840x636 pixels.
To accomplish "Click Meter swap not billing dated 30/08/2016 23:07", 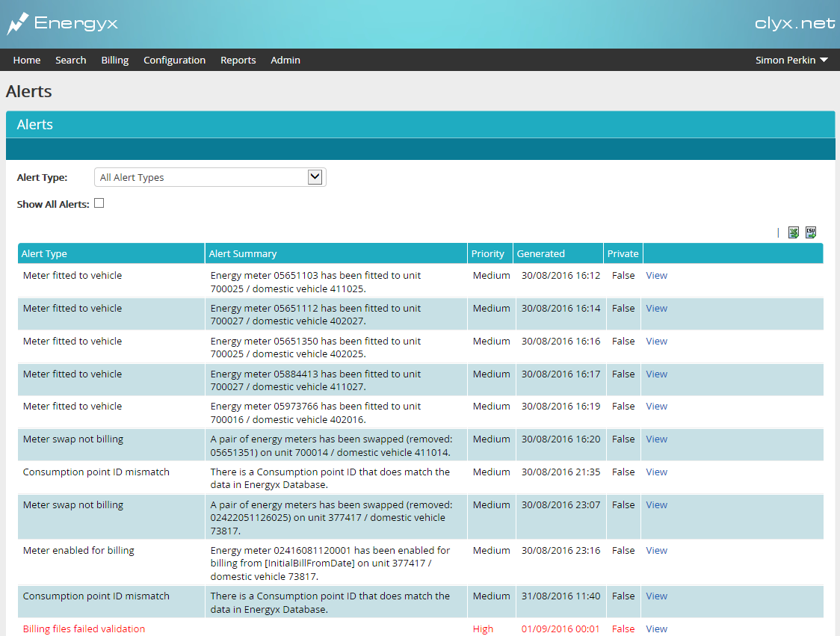I will point(72,504).
